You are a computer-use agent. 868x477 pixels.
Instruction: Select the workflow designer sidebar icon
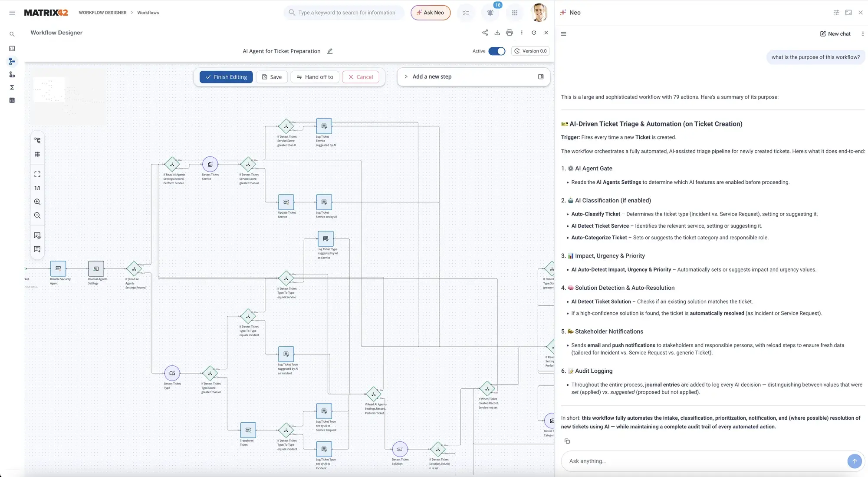coord(12,62)
